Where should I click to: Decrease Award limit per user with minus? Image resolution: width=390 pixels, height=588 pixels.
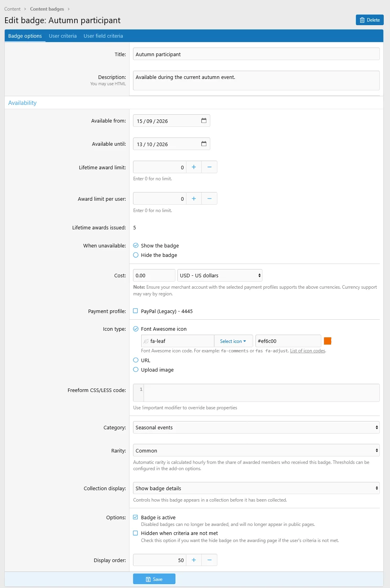click(210, 199)
